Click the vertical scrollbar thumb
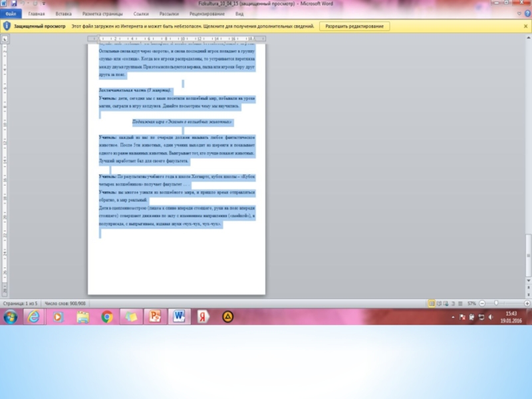Viewport: 532px width, 399px height. [x=528, y=255]
